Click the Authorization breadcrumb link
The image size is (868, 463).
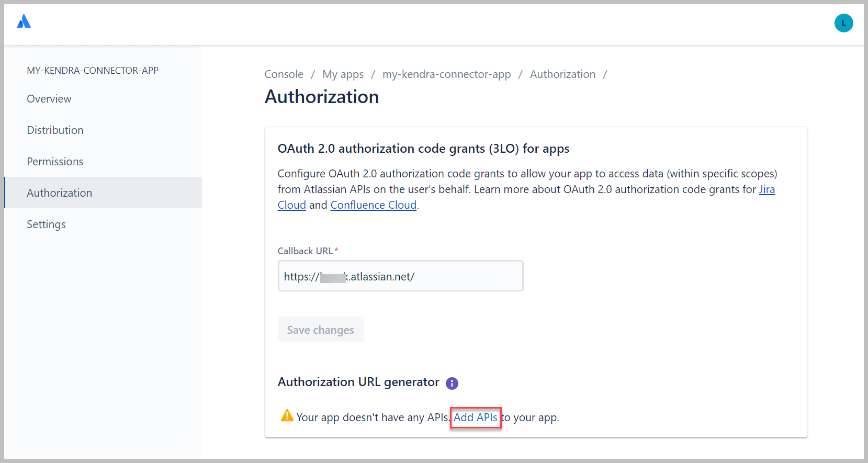[x=562, y=74]
